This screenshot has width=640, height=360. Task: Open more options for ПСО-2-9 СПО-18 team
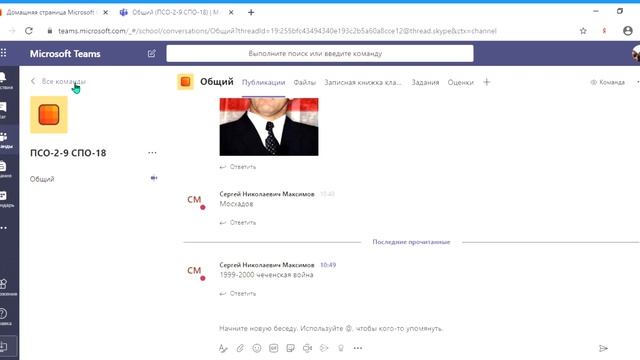pos(152,153)
